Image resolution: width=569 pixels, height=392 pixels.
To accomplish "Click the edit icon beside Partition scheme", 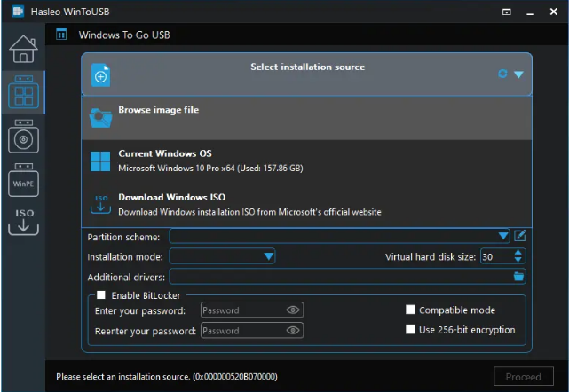I will pyautogui.click(x=520, y=236).
